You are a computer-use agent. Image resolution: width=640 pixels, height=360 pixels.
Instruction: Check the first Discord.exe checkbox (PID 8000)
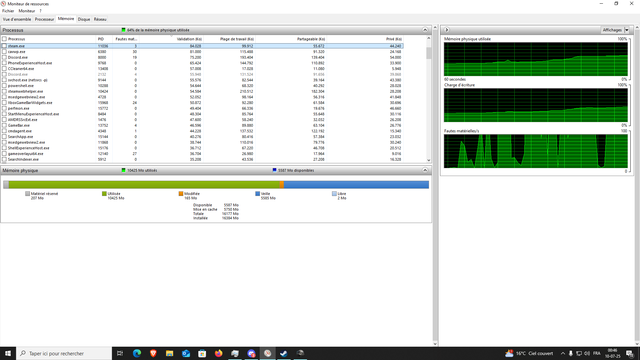pos(4,58)
